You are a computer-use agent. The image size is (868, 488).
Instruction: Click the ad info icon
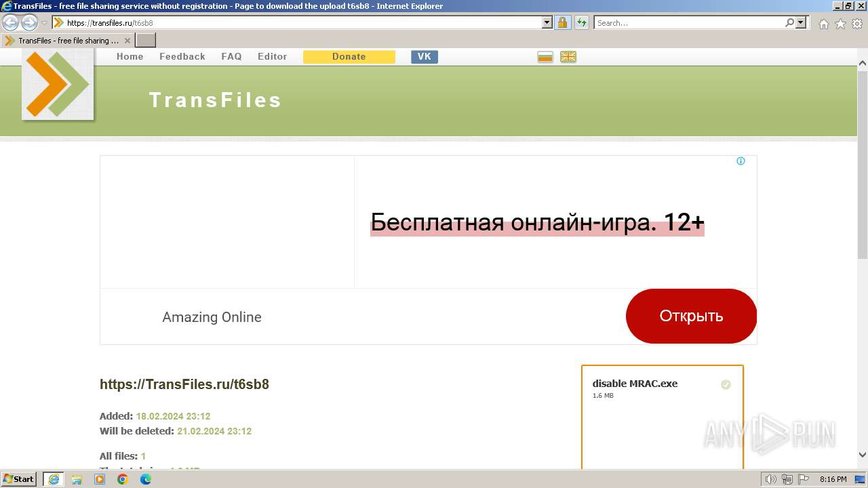tap(741, 161)
